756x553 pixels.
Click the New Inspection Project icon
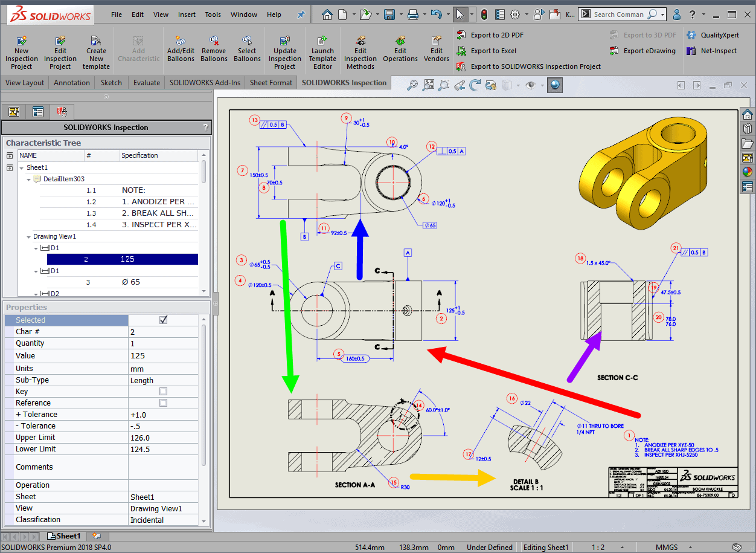point(22,42)
